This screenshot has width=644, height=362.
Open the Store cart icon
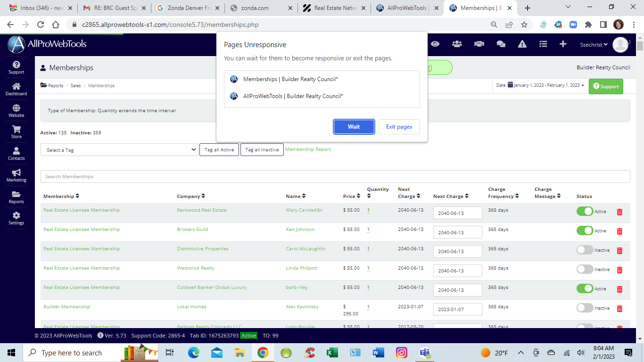16,132
